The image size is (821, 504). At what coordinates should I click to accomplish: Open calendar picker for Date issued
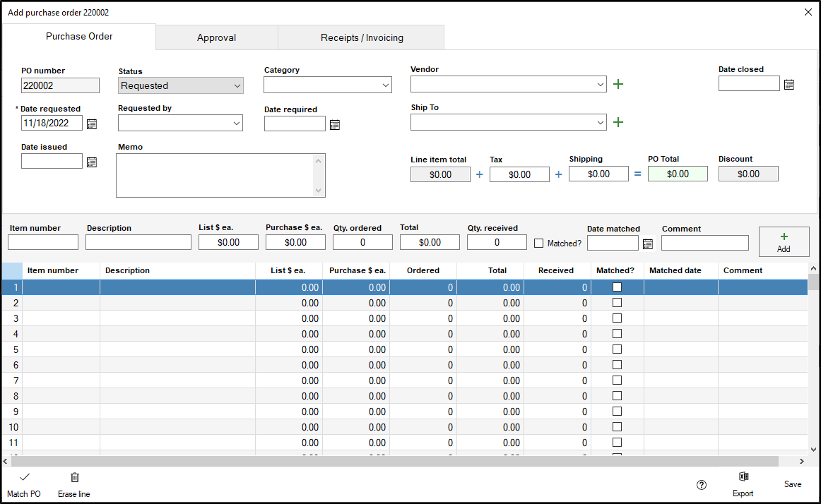tap(92, 162)
